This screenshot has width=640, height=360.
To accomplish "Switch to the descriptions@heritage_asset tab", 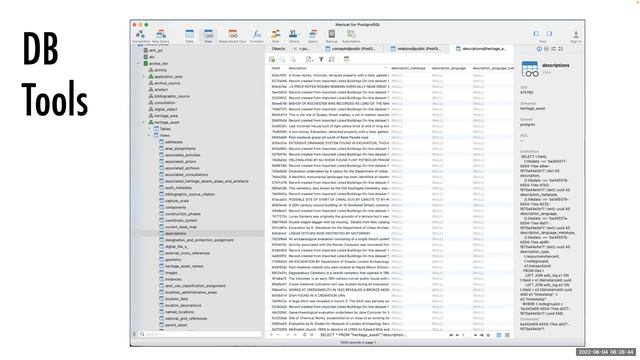I will click(x=481, y=49).
